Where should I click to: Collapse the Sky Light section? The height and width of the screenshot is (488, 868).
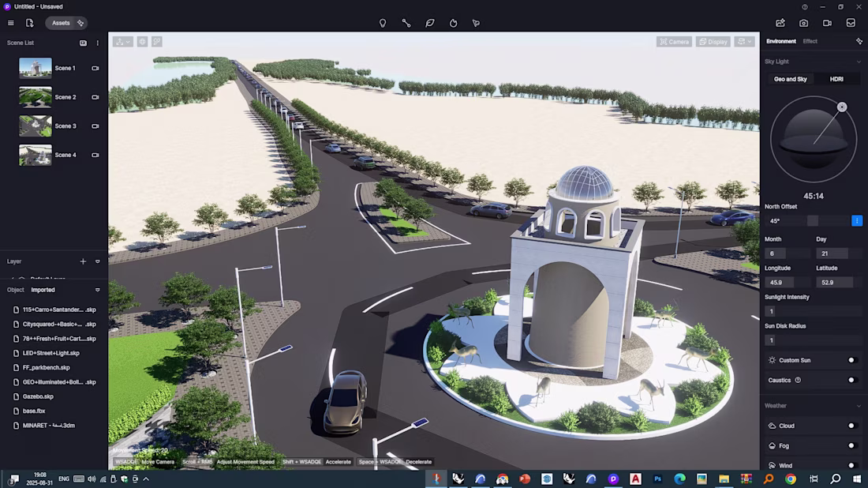(859, 62)
